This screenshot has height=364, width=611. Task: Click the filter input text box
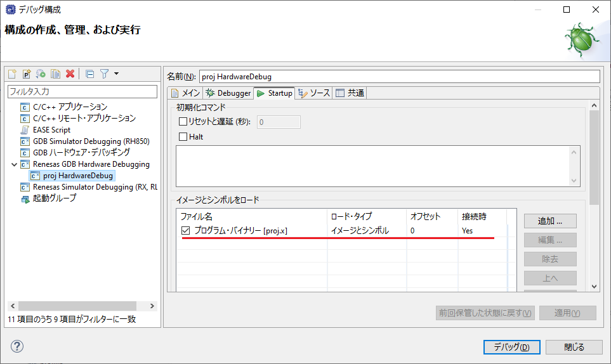coord(82,91)
